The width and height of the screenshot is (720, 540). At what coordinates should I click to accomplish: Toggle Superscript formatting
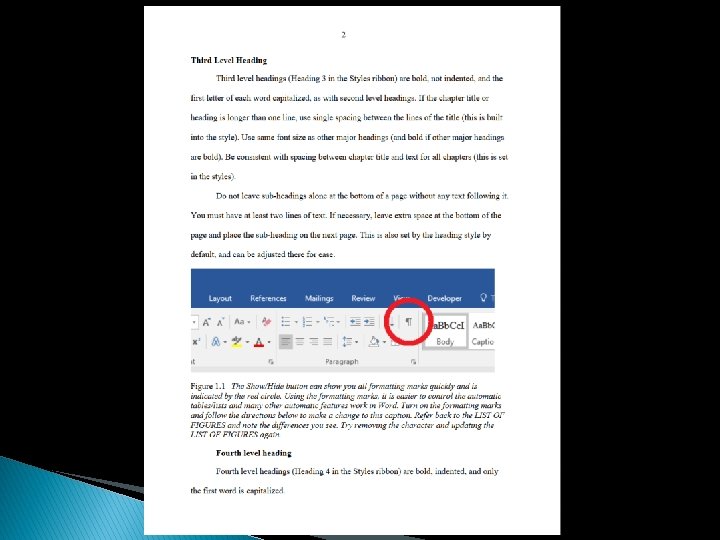[x=196, y=342]
